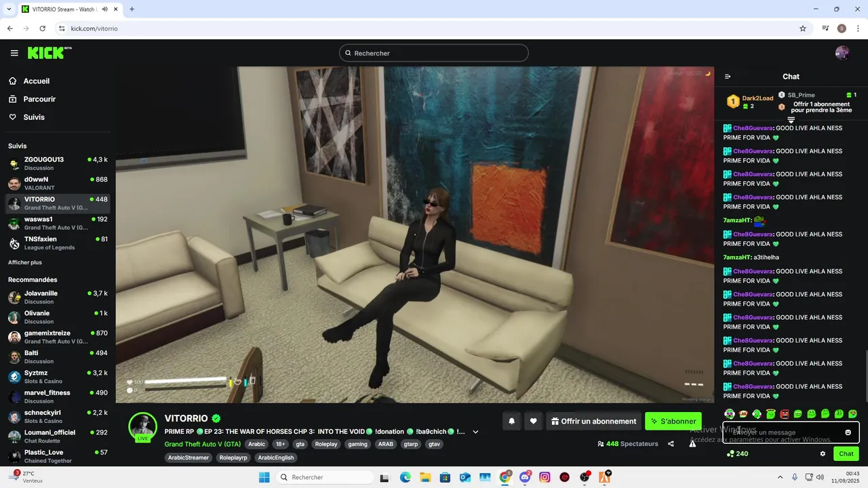Report the stream with warning icon
The width and height of the screenshot is (868, 488).
pos(692,444)
